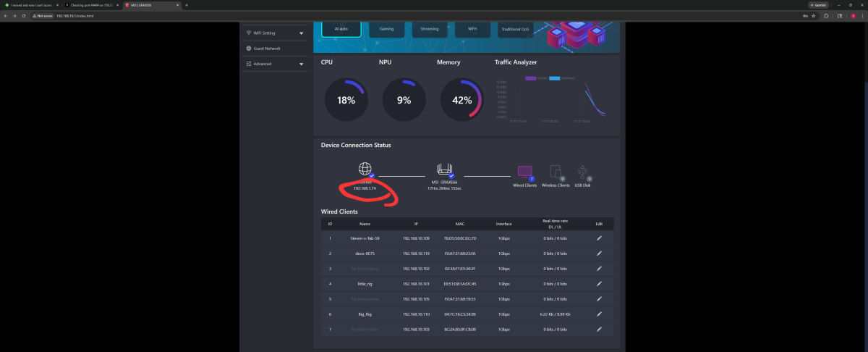Open the Guest Network menu item
The width and height of the screenshot is (868, 352).
point(263,49)
